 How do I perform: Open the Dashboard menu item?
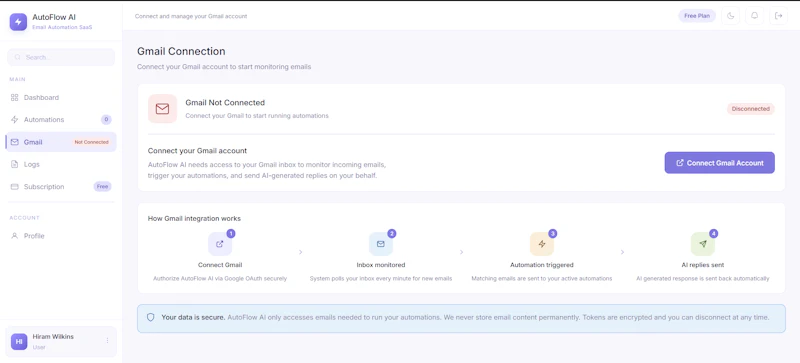(61, 98)
